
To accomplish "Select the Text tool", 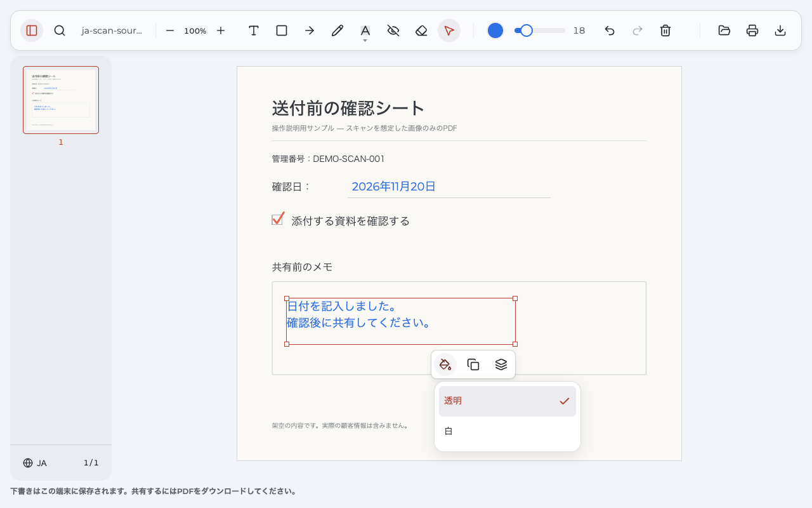I will (254, 30).
